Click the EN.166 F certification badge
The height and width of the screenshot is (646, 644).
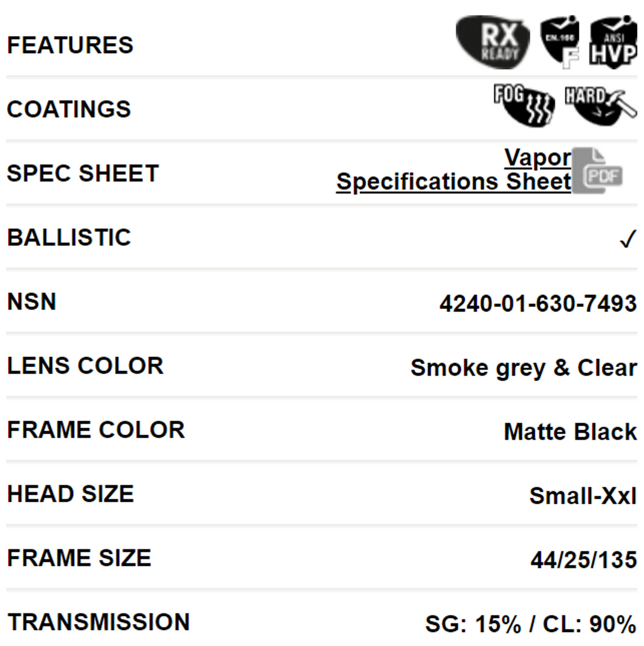click(x=560, y=42)
